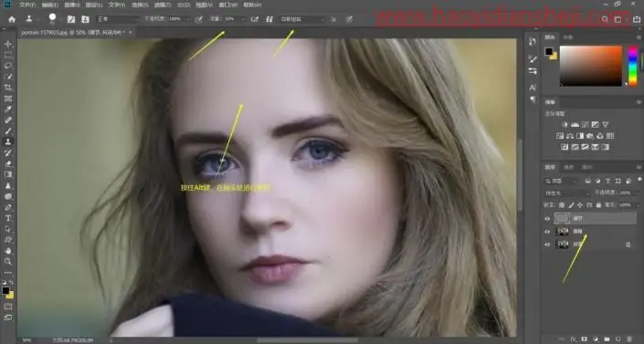Activate the Horizontal Type tool
Screen dimensions: 644x344
click(x=8, y=218)
